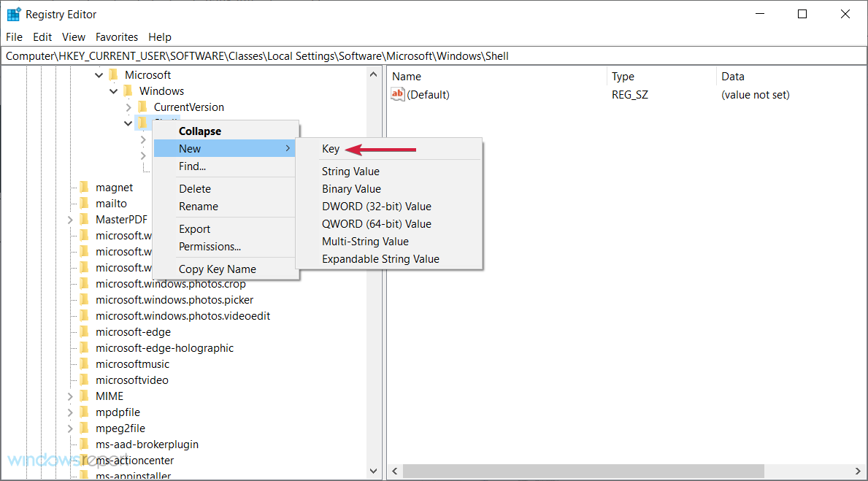868x481 pixels.
Task: Click the Type column header
Action: click(661, 77)
